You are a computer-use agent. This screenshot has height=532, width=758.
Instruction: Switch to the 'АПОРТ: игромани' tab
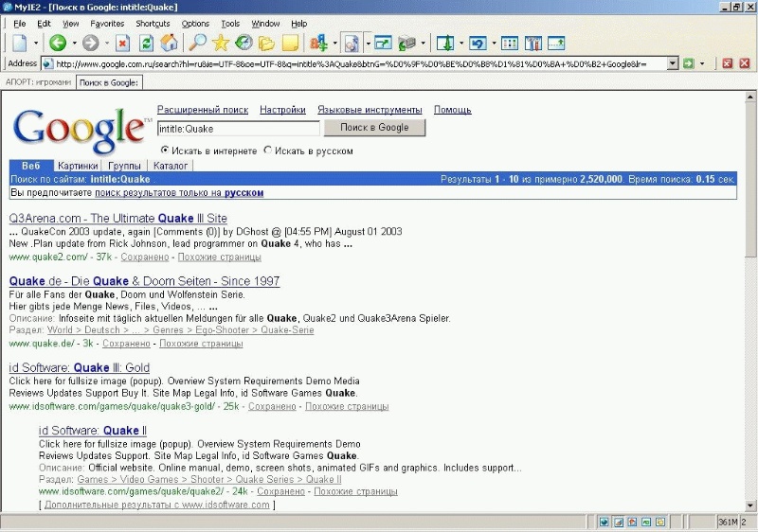(x=38, y=82)
